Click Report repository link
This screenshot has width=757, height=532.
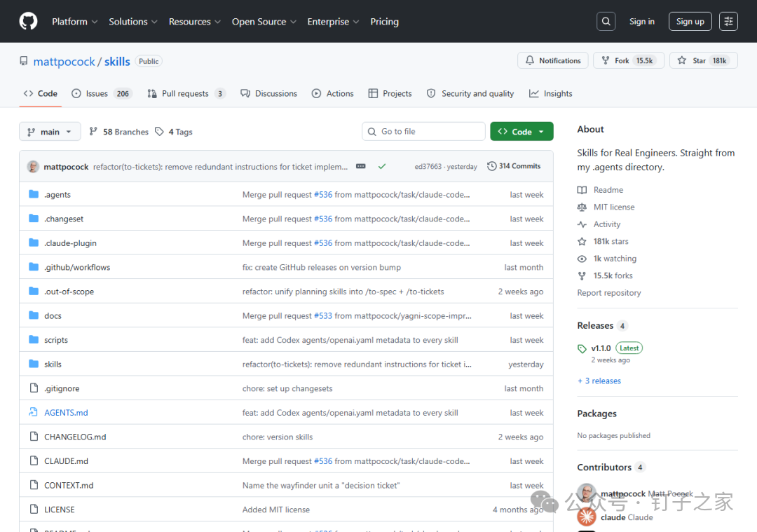coord(609,292)
